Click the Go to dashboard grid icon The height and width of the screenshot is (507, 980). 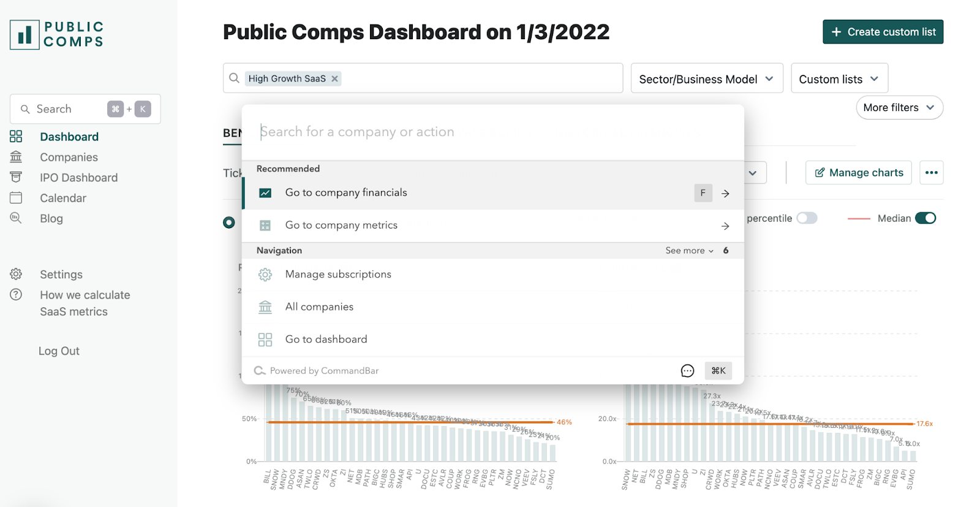coord(265,340)
